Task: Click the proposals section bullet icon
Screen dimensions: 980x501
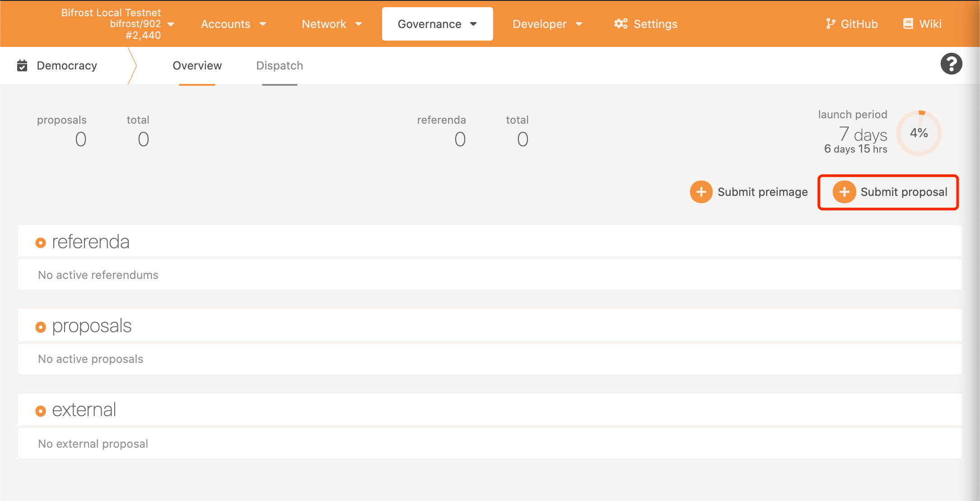Action: 41,327
